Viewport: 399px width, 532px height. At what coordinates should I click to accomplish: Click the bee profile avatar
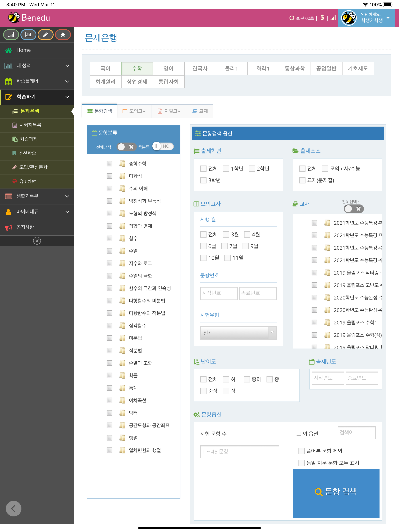[x=349, y=18]
